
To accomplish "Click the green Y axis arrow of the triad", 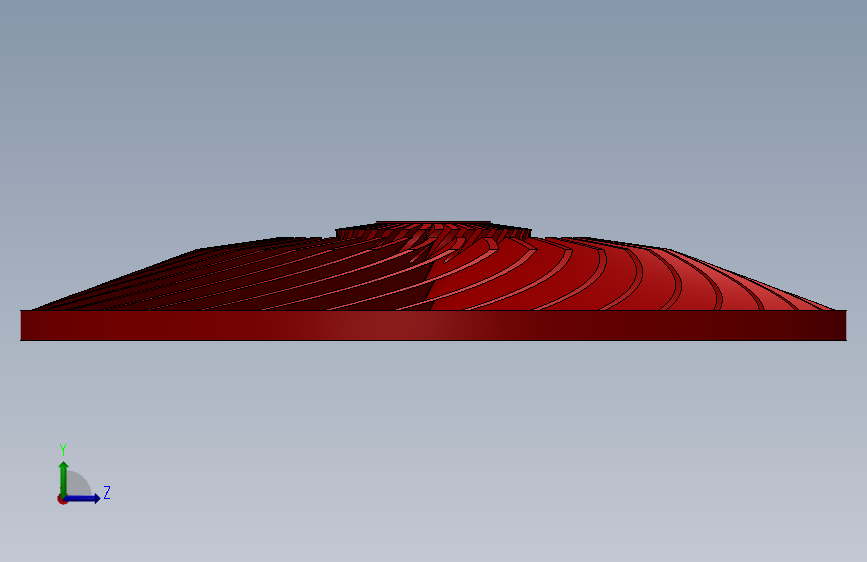I will (x=64, y=479).
